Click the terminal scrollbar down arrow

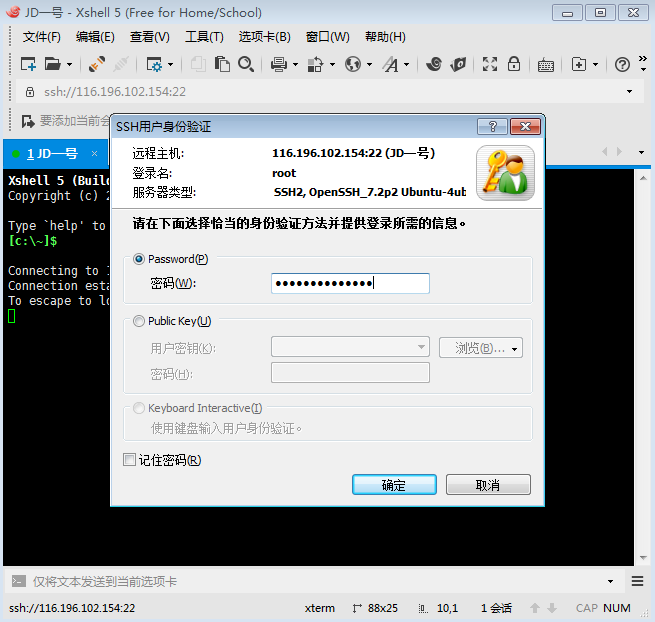pyautogui.click(x=643, y=558)
